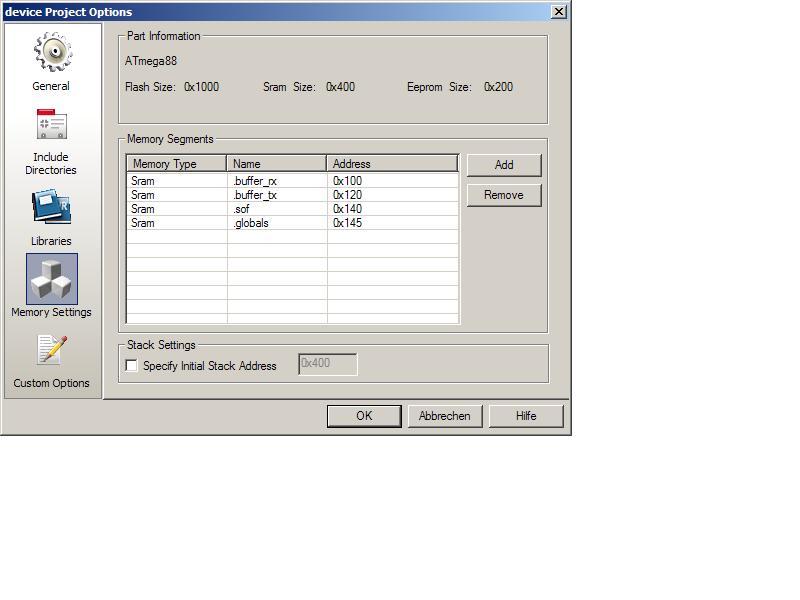The width and height of the screenshot is (800, 600).
Task: Select the Memory Settings cubes icon
Action: coord(52,279)
